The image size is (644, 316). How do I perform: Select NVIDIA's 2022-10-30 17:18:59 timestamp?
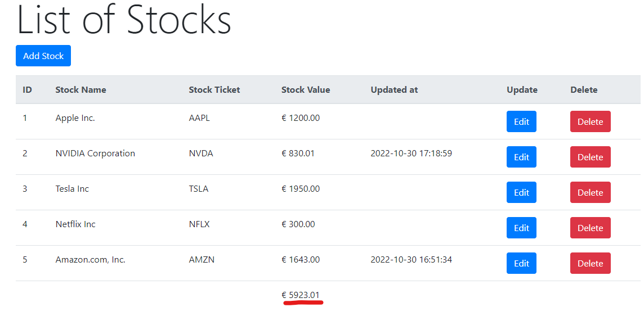[411, 153]
